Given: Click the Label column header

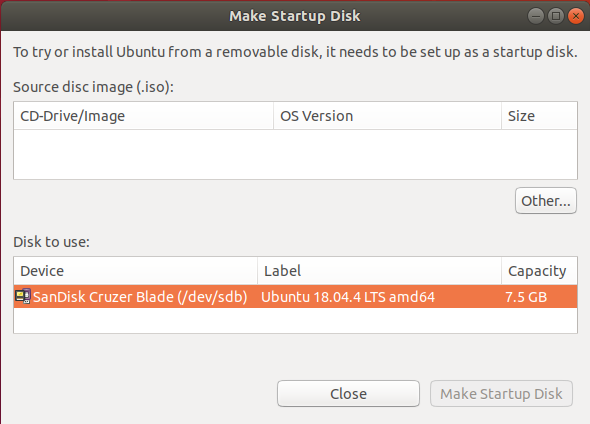Looking at the screenshot, I should [x=379, y=271].
